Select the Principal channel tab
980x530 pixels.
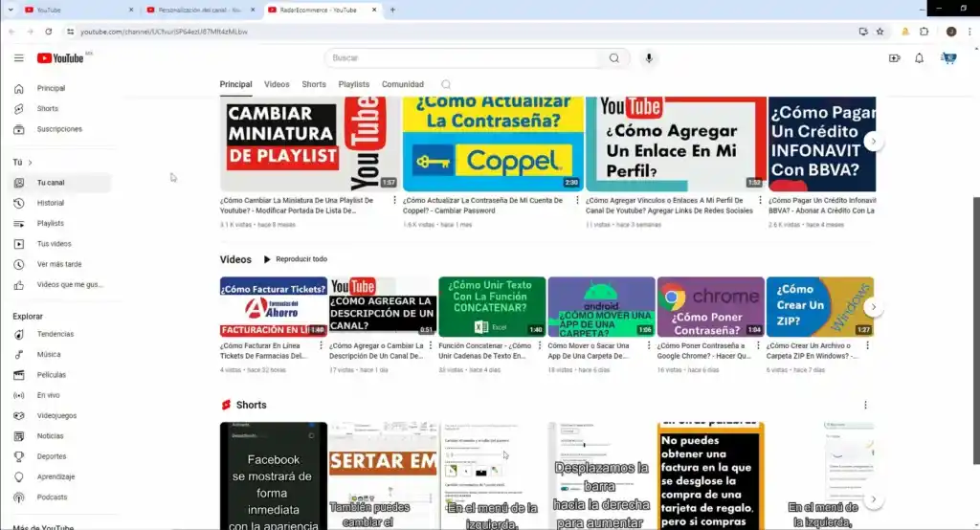point(235,84)
